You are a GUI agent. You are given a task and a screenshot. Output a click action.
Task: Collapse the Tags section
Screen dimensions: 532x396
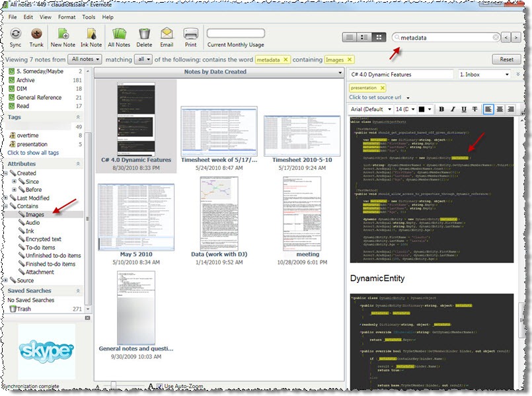pyautogui.click(x=78, y=117)
